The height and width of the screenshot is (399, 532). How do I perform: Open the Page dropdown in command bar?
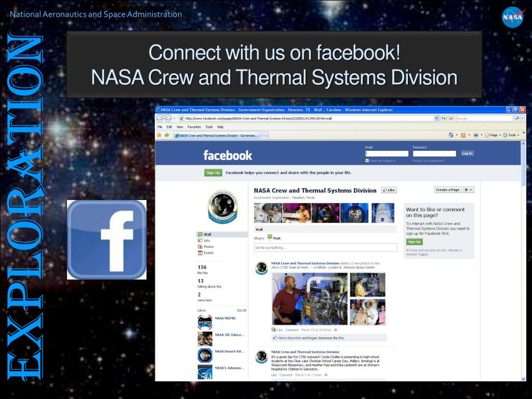[x=493, y=135]
